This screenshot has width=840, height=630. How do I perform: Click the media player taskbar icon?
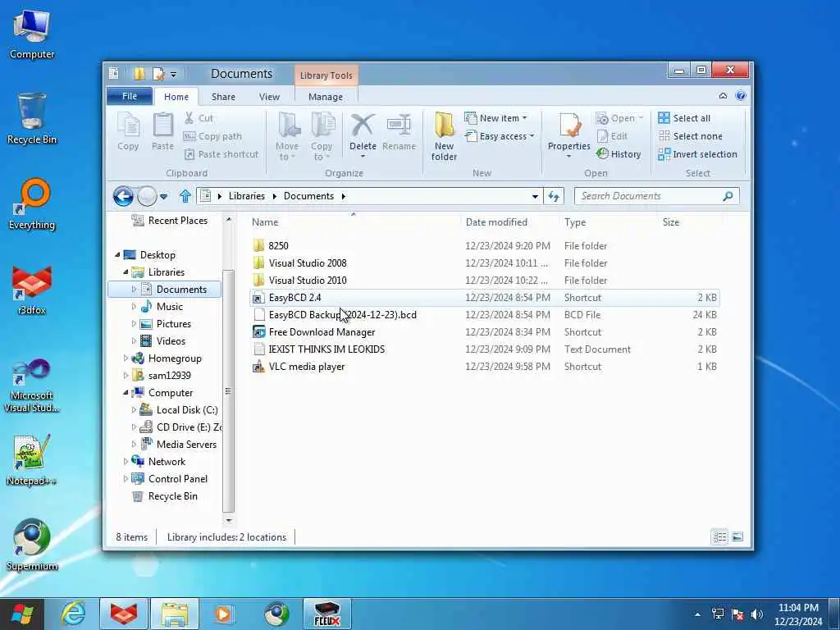click(223, 614)
